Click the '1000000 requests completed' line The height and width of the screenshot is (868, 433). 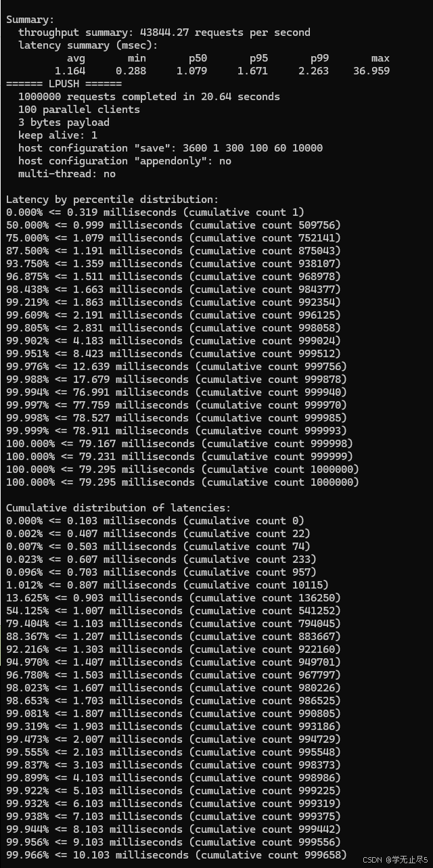click(x=149, y=97)
